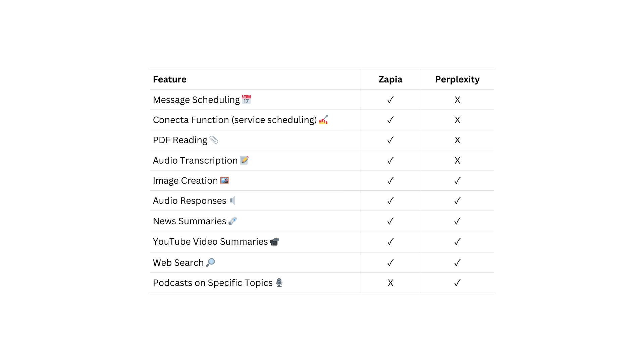
Task: Select the Perplexity column header
Action: click(x=457, y=79)
